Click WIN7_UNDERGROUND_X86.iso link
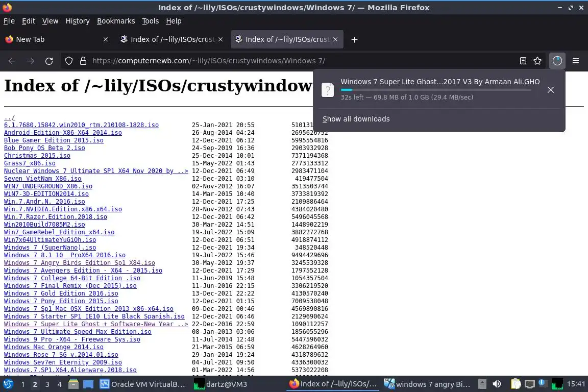This screenshot has height=392, width=588. [48, 186]
